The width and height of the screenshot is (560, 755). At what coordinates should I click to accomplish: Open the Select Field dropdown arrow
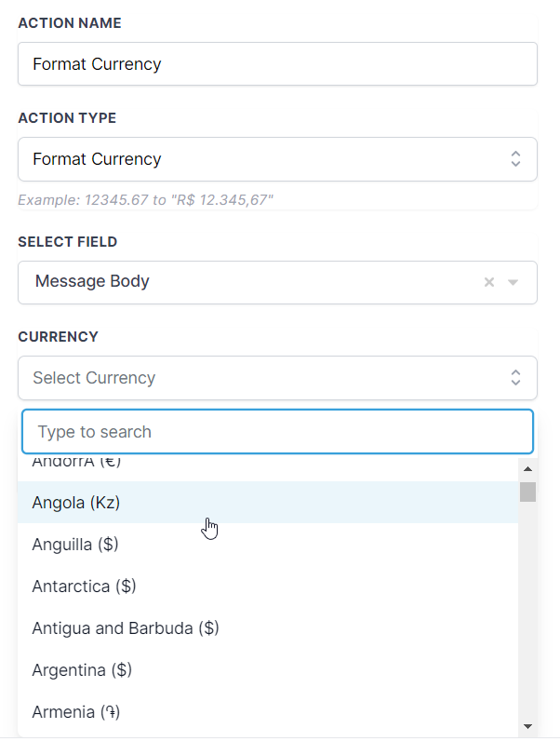(513, 282)
